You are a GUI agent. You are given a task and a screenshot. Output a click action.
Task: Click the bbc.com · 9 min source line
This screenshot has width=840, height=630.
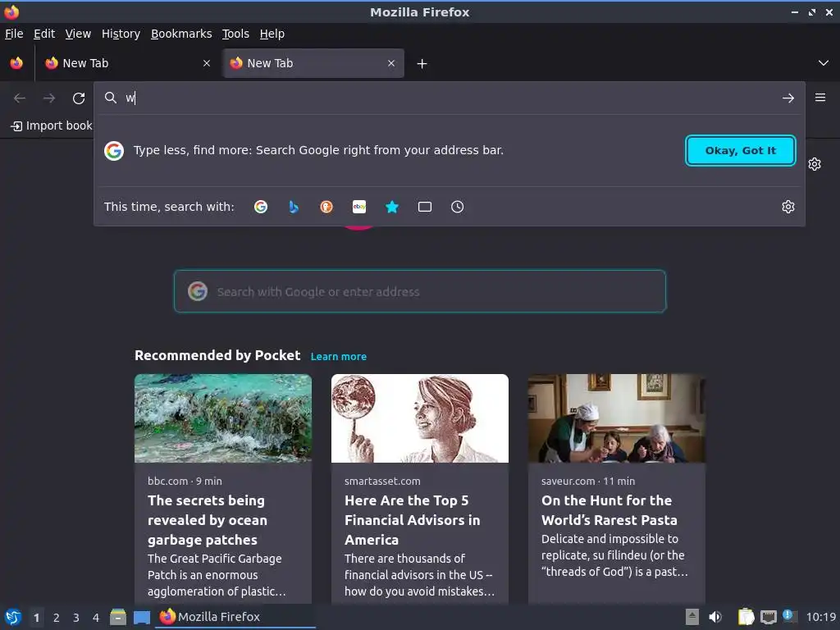point(185,481)
